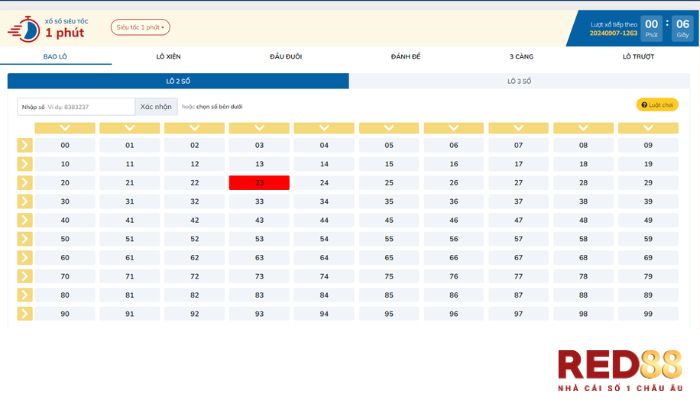This screenshot has height=420, width=700.
Task: Select the whole row starting with 70
Action: pos(25,276)
